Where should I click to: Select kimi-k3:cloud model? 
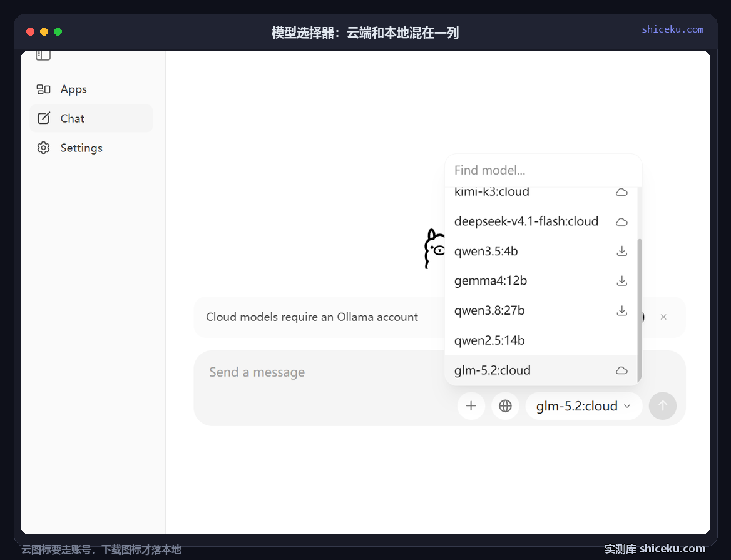[541, 192]
